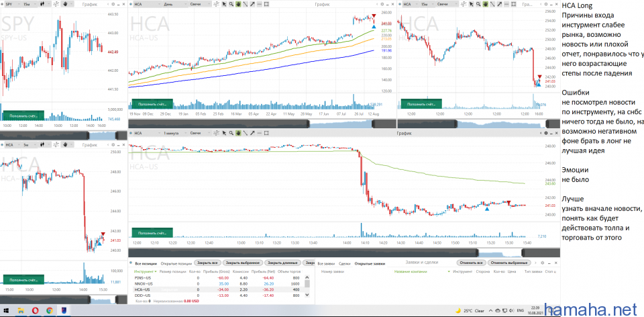Open the SPY 15м timeframe dropdown
Screen dimensions: 644x317
tap(30, 4)
